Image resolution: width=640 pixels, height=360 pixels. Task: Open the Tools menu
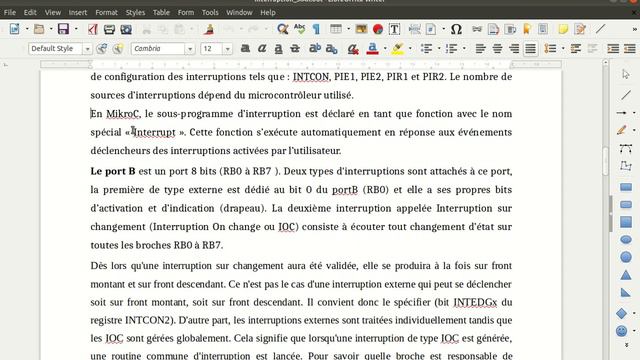click(210, 12)
